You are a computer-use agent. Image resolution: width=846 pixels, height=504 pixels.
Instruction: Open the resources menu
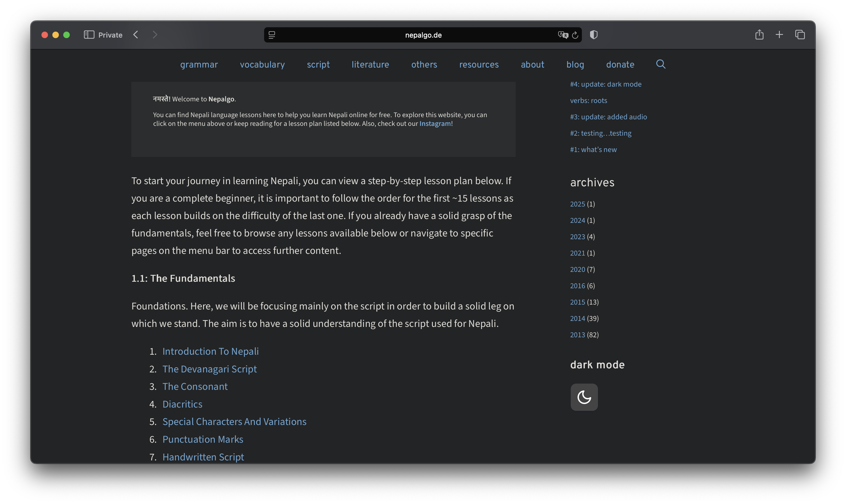coord(479,64)
